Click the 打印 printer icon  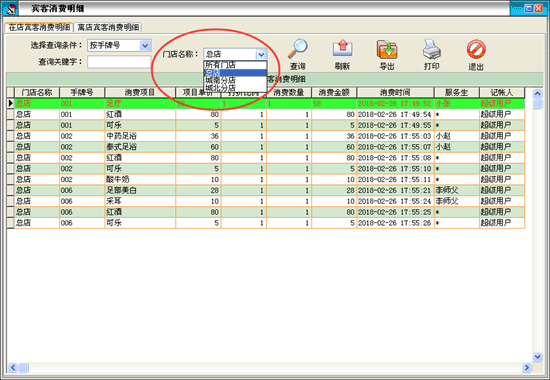click(431, 49)
